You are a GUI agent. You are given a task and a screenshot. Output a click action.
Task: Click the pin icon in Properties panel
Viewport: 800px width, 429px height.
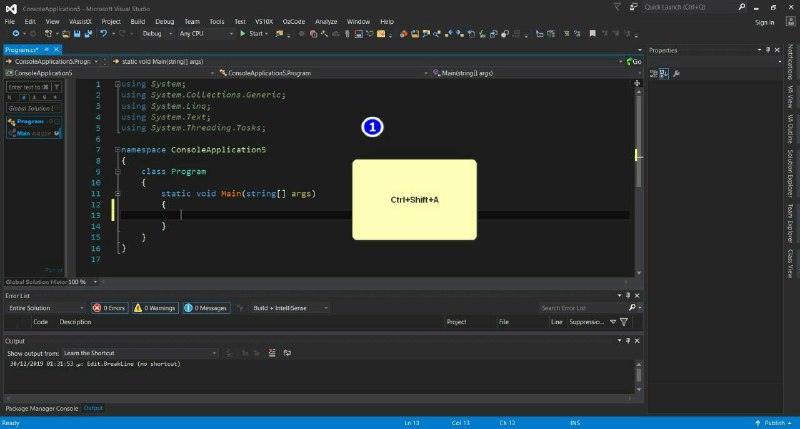[x=768, y=50]
